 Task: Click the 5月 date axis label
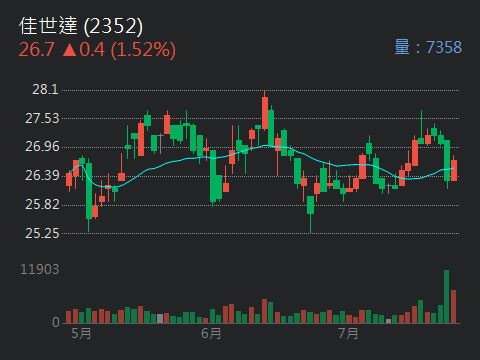81,333
